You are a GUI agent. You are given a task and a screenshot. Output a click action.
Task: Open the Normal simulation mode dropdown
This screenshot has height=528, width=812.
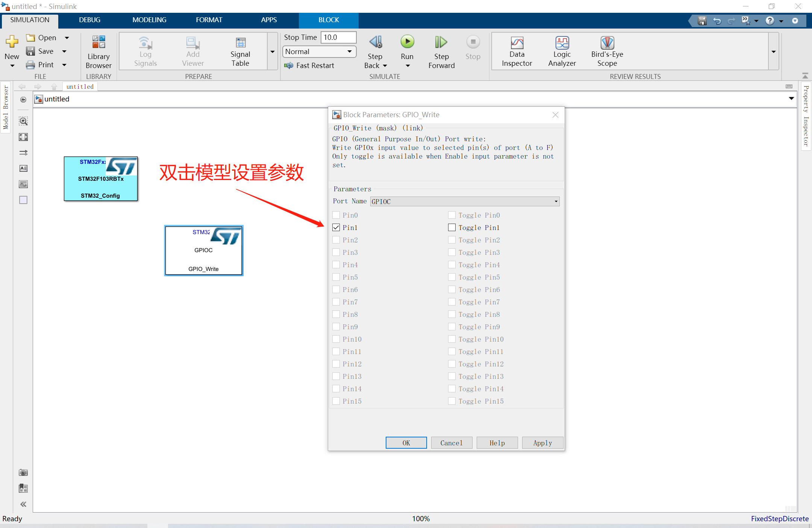click(319, 51)
